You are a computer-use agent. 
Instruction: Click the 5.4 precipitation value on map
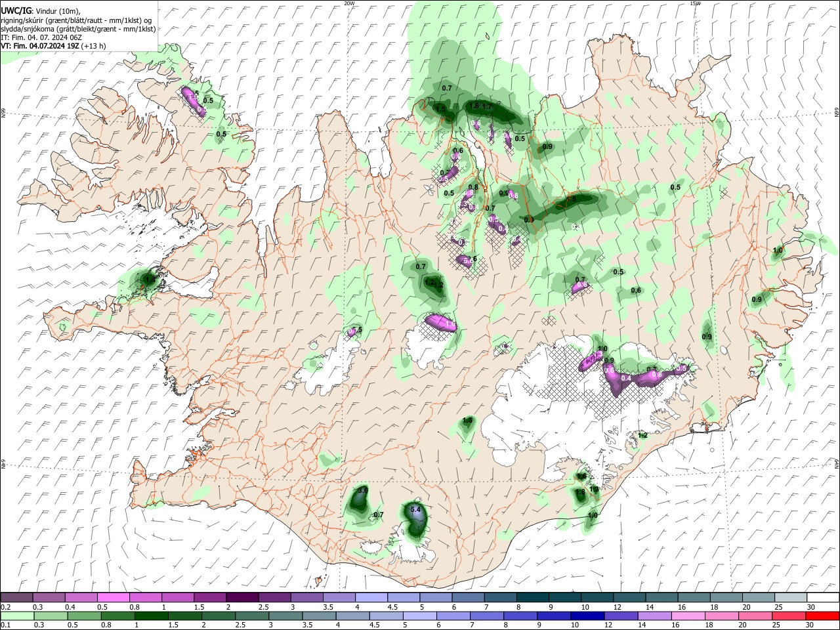click(415, 509)
